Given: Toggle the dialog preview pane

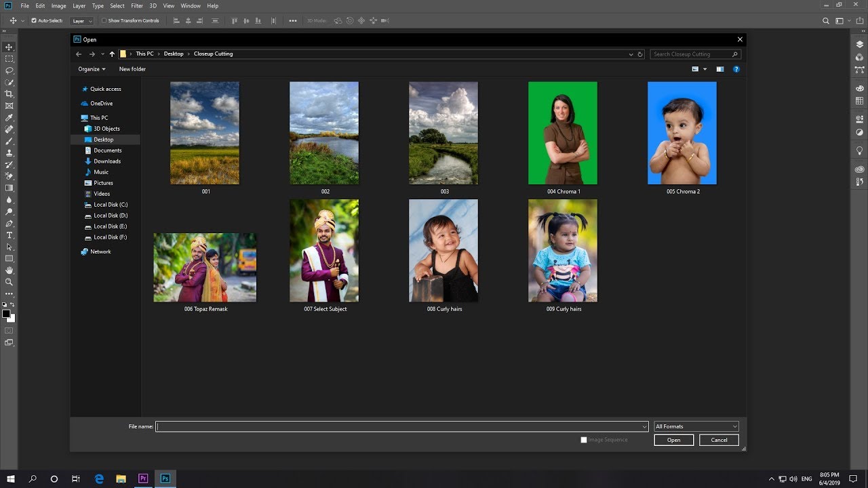Looking at the screenshot, I should 720,69.
